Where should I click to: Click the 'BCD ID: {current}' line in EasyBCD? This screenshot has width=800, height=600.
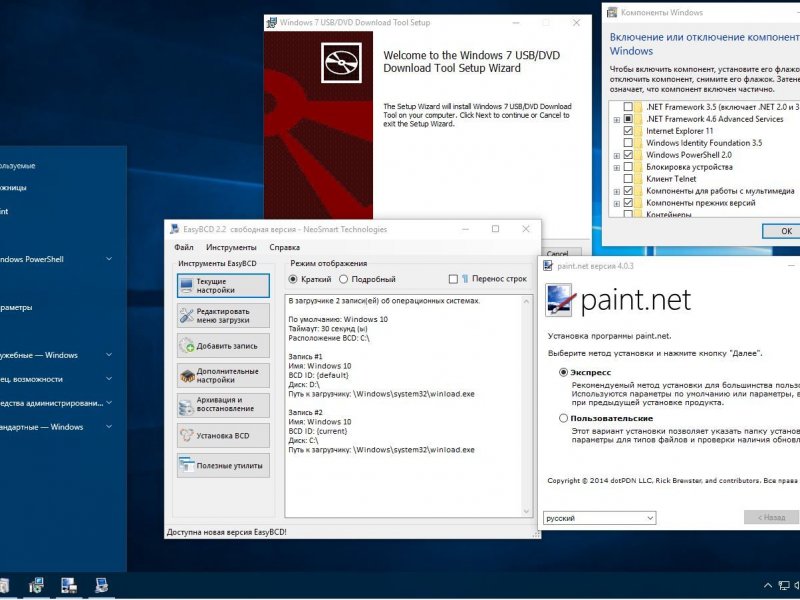point(318,431)
